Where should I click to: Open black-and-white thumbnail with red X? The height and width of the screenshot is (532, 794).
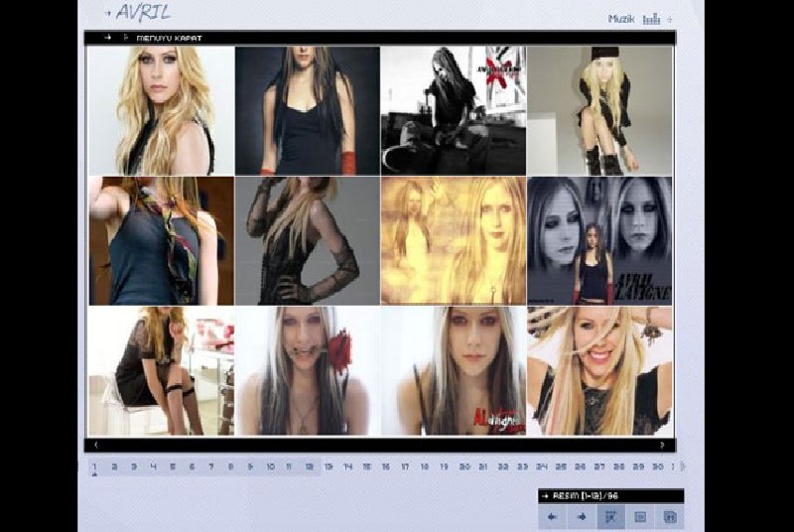(x=454, y=111)
